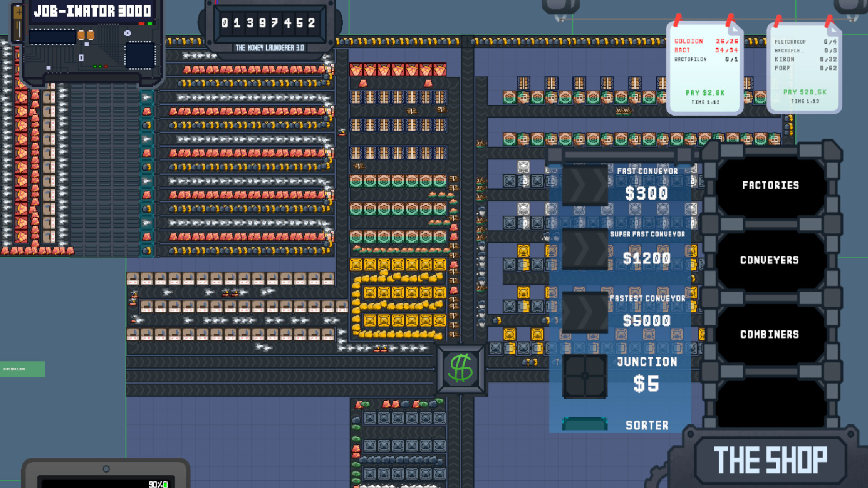868x488 pixels.
Task: Select the Super Fast Conveyor icon
Action: pos(585,249)
